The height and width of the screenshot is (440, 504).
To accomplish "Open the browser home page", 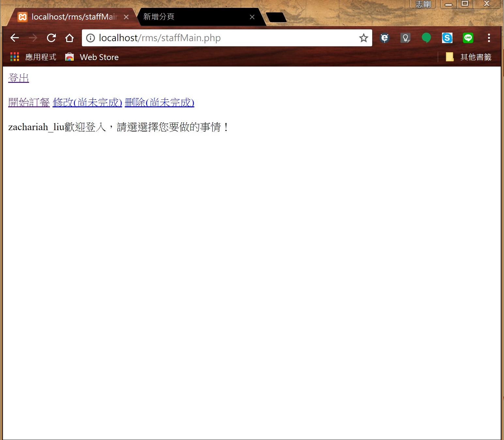I will tap(69, 38).
